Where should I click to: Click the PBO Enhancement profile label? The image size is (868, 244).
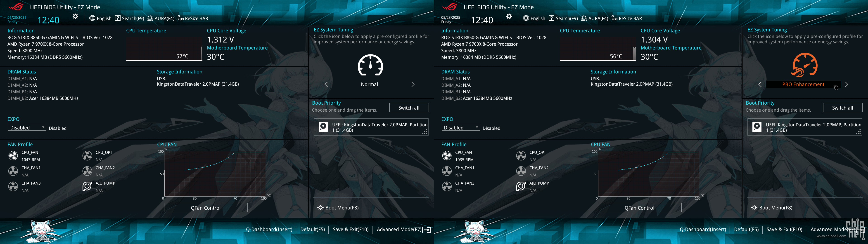[x=803, y=84]
